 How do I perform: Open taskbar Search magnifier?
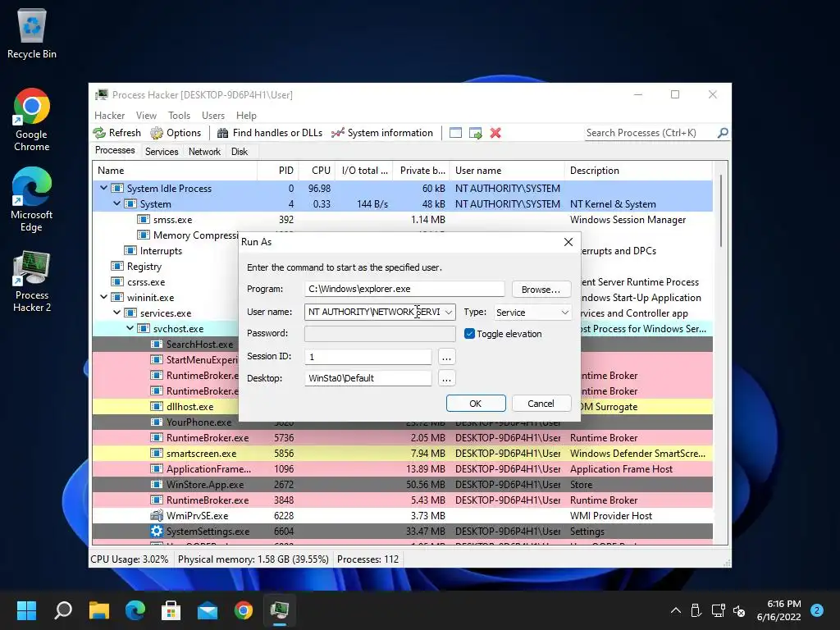point(63,610)
